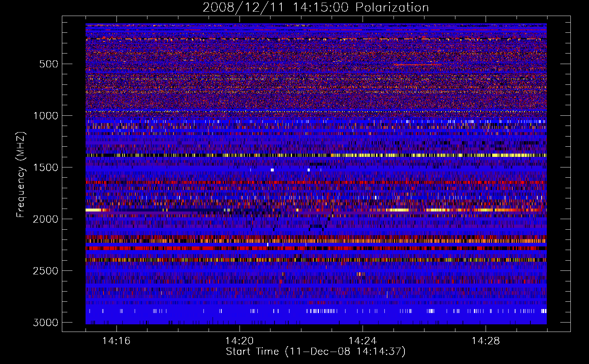Click the 1000 frequency tick label

46,116
